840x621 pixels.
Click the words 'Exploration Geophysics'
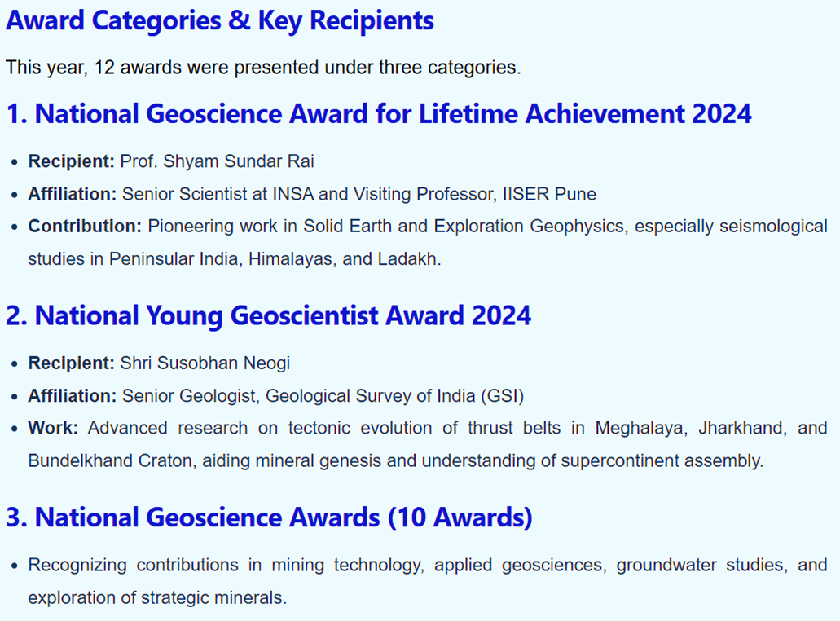(529, 226)
